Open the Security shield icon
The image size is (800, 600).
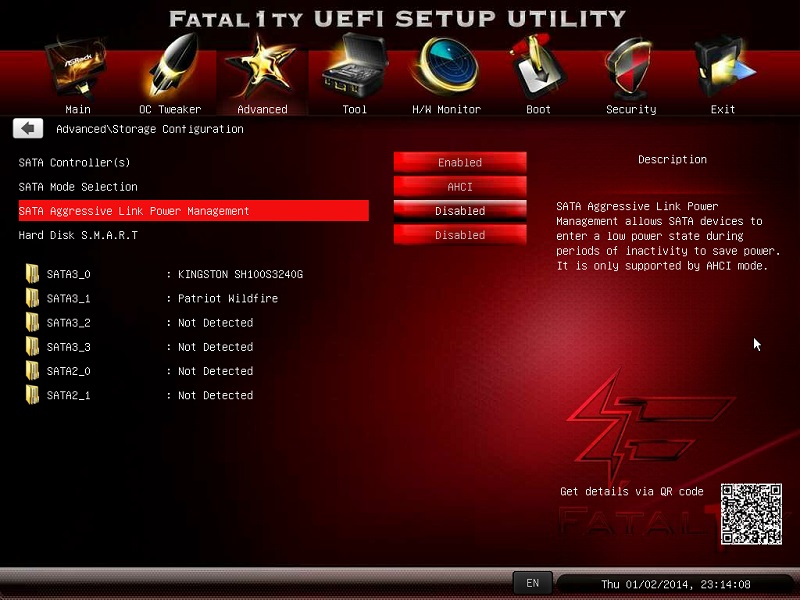pos(630,70)
